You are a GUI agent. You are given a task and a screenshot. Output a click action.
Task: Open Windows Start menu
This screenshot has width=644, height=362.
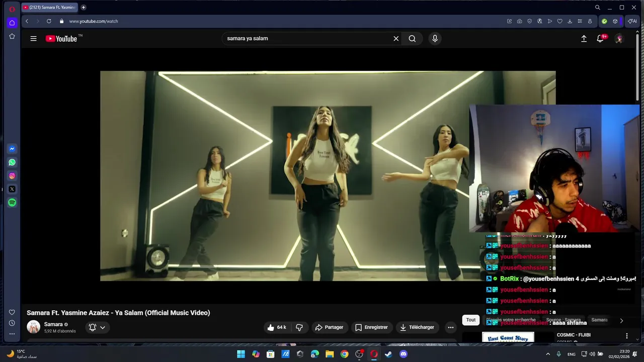coord(241,354)
